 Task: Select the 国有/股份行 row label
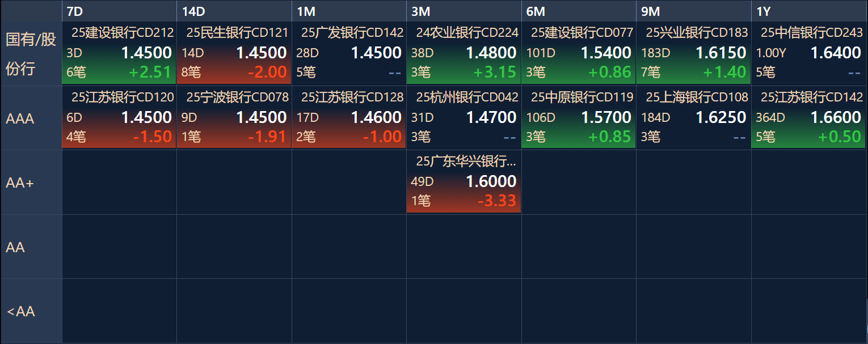[x=31, y=54]
